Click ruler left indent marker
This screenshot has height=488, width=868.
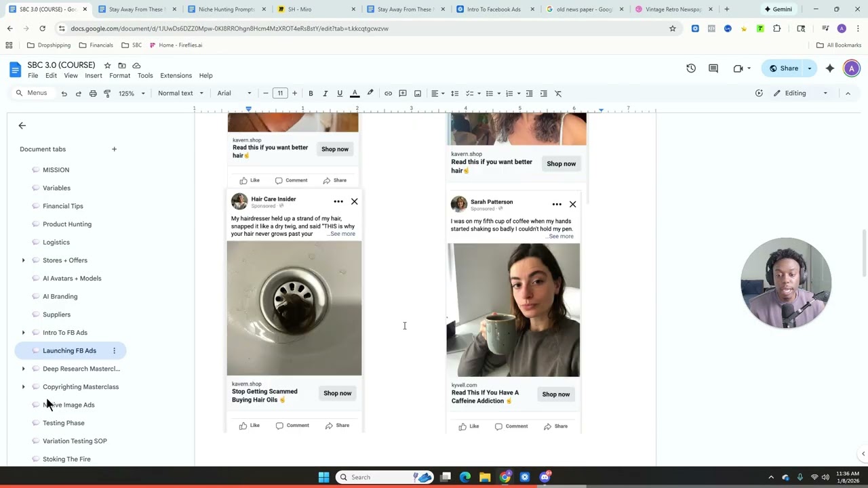[x=248, y=108]
